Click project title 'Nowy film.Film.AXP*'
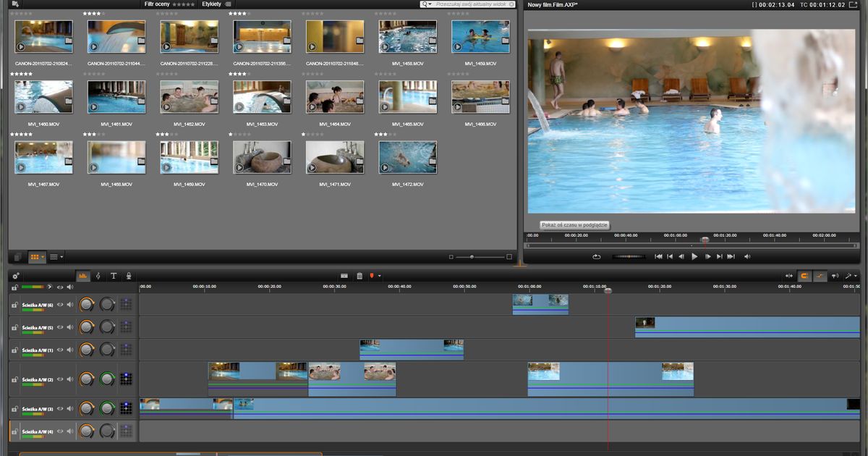Image resolution: width=868 pixels, height=456 pixels. [553, 4]
